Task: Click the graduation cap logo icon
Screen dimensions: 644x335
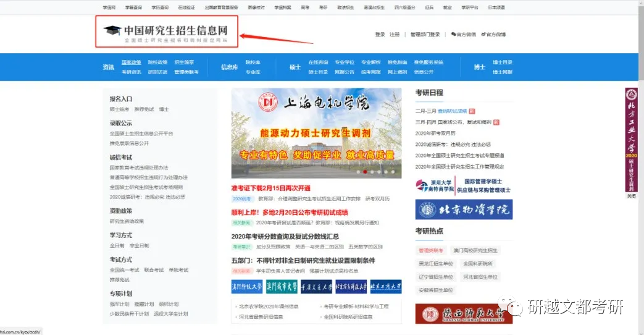Action: [112, 30]
